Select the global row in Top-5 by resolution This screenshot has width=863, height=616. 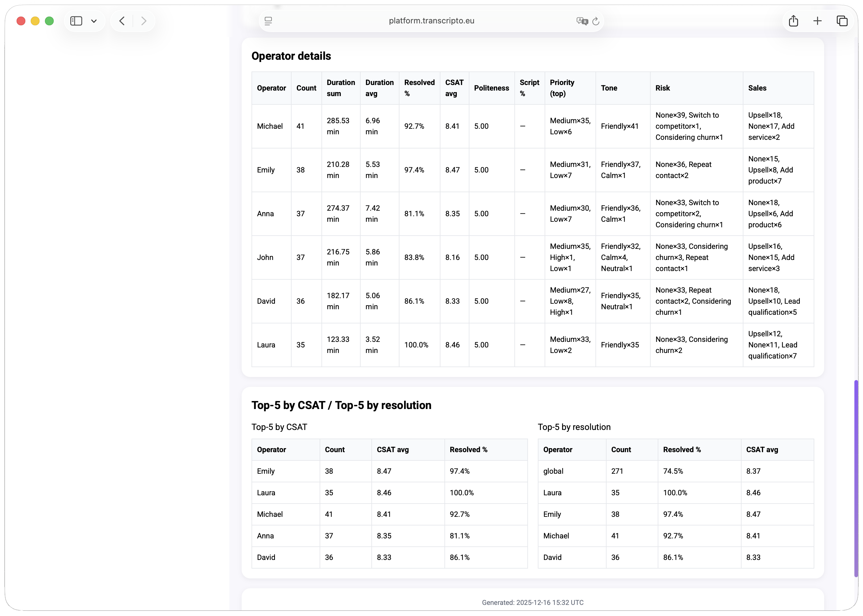point(553,471)
